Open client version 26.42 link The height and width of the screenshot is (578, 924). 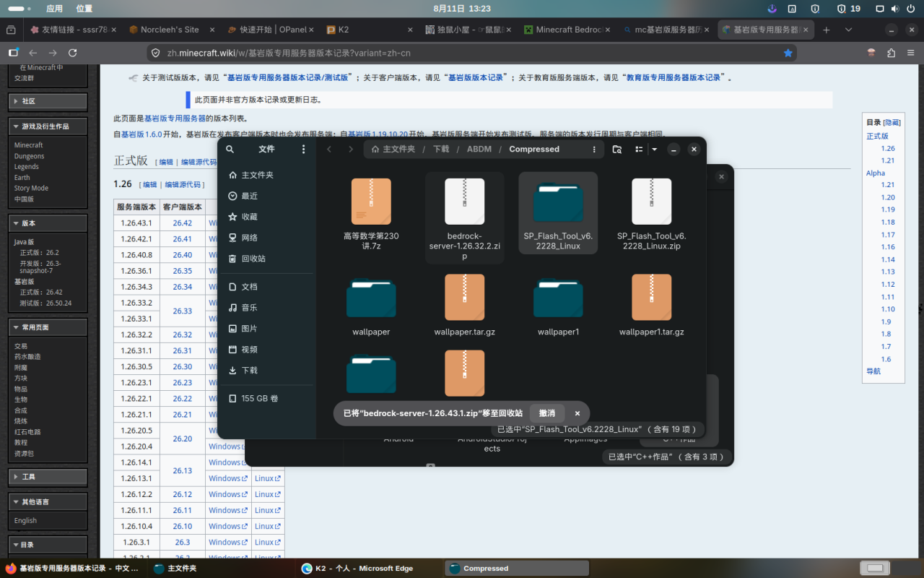pyautogui.click(x=183, y=223)
